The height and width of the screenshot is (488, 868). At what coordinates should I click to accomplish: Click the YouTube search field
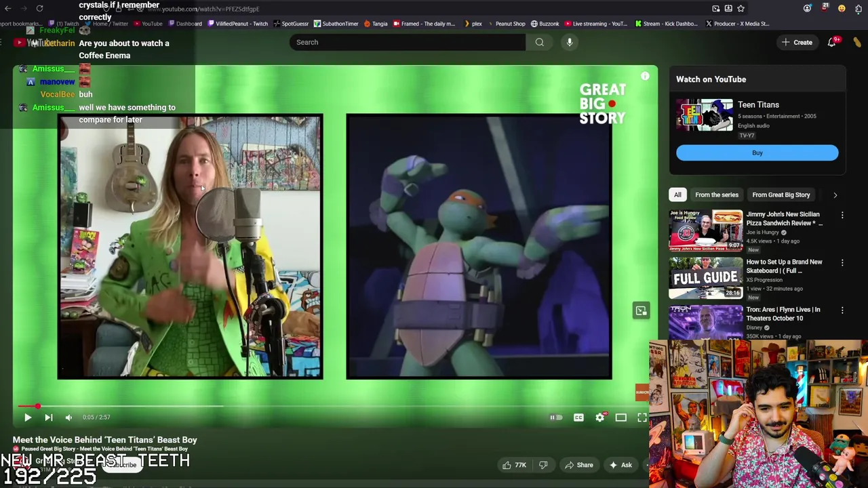407,42
